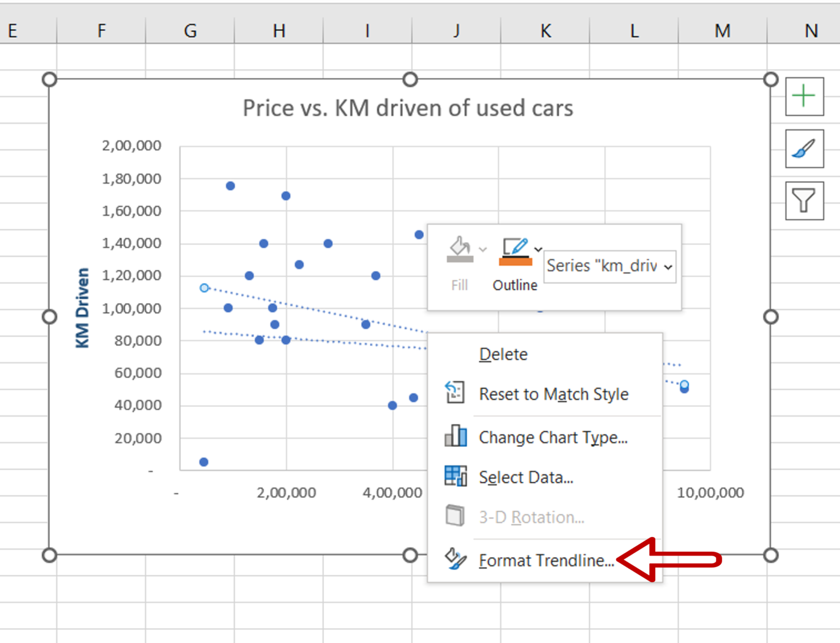Select the Select Data option

pyautogui.click(x=526, y=477)
